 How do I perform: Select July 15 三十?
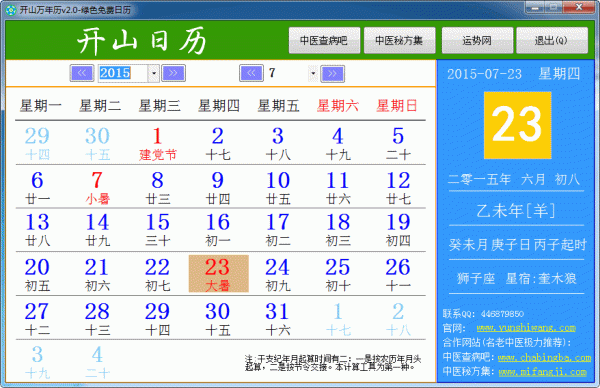[x=158, y=230]
